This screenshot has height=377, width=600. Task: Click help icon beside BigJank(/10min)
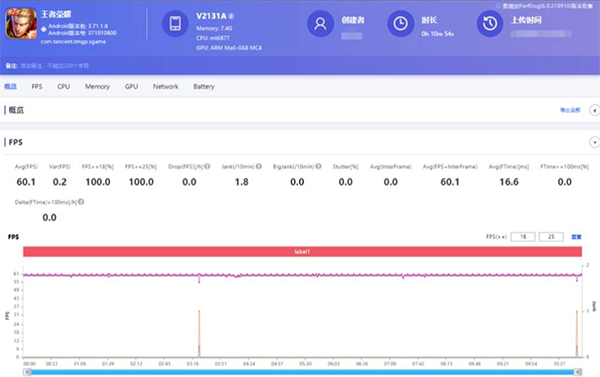pos(318,166)
